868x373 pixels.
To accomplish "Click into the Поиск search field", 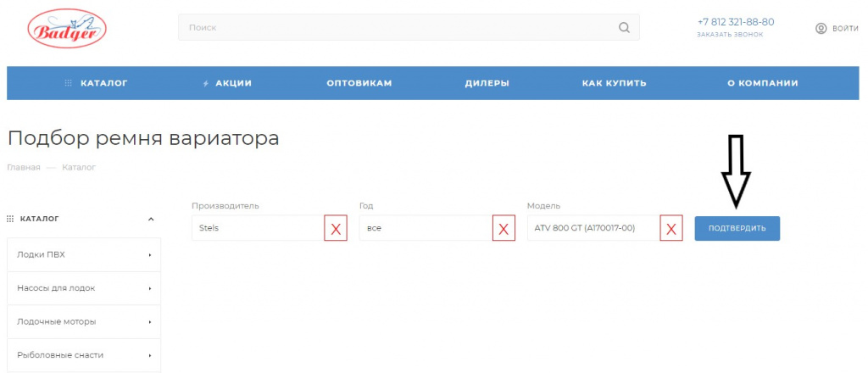I will [x=398, y=28].
